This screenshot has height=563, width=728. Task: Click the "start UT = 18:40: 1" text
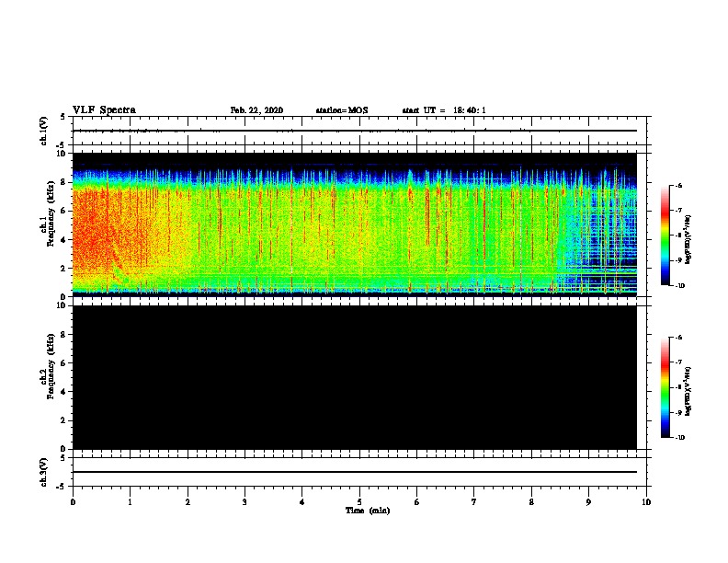444,110
